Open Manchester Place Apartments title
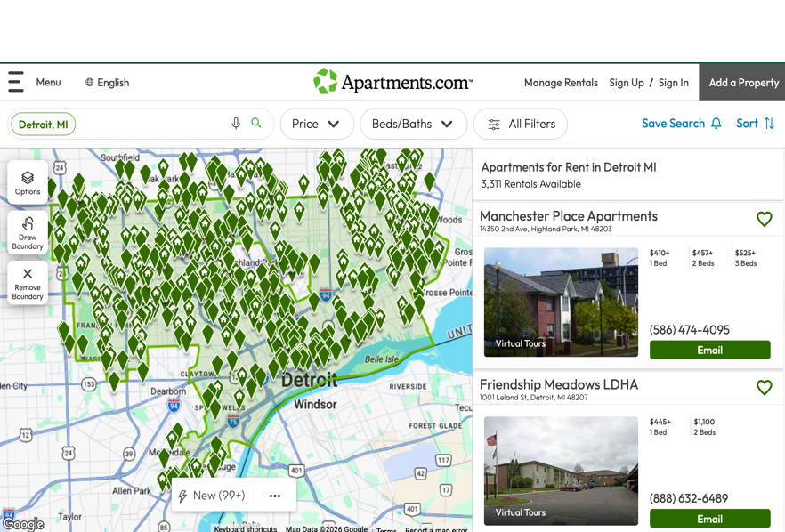The height and width of the screenshot is (532, 785). pos(568,215)
